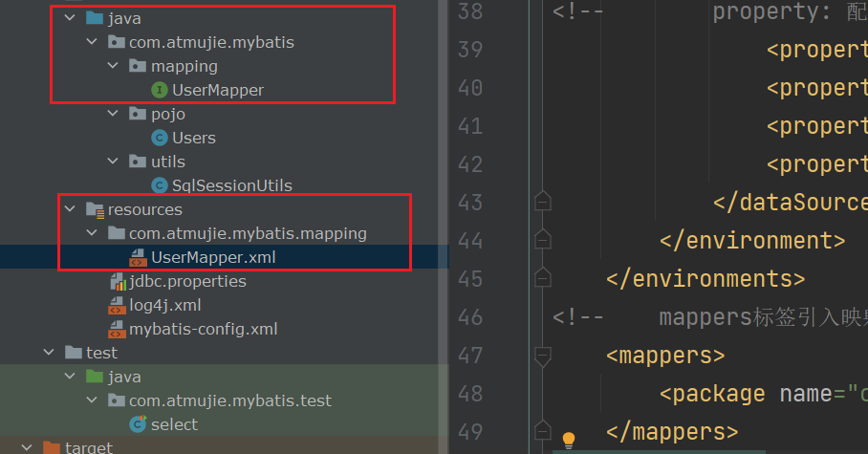Click the Users class icon
The width and height of the screenshot is (868, 454).
[160, 138]
